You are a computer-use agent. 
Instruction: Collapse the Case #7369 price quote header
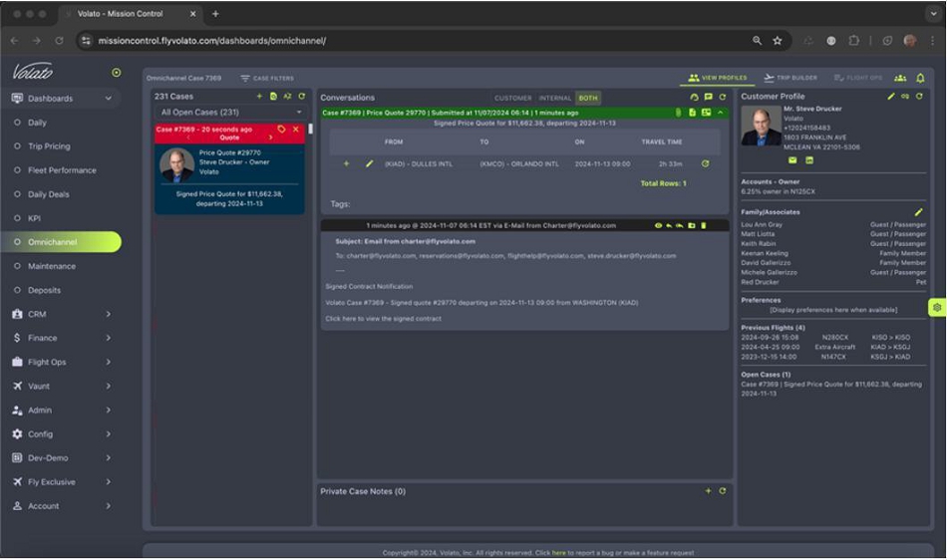[720, 113]
